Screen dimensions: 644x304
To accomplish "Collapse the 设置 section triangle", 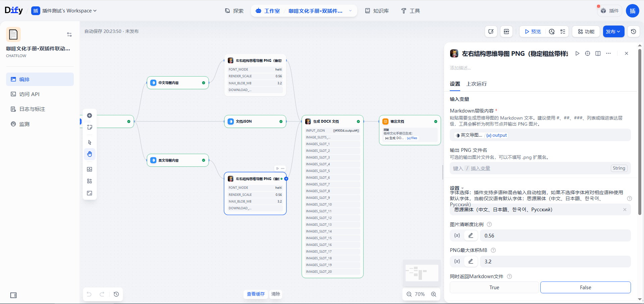I will [463, 188].
